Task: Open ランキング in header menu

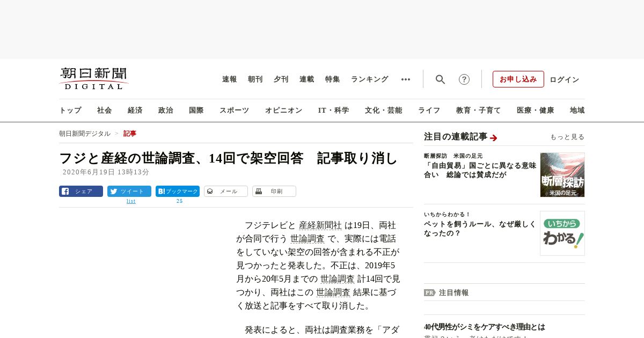Action: pyautogui.click(x=370, y=79)
